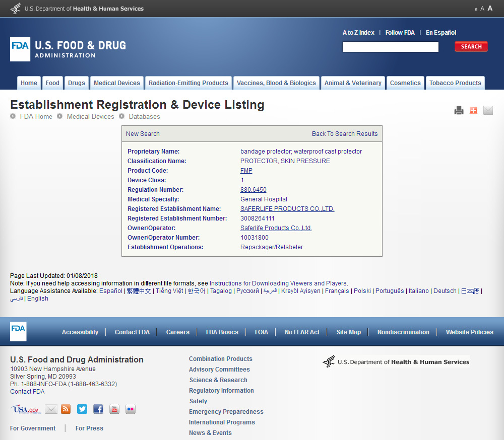The width and height of the screenshot is (504, 440).
Task: Click the email page envelope icon
Action: [x=488, y=110]
